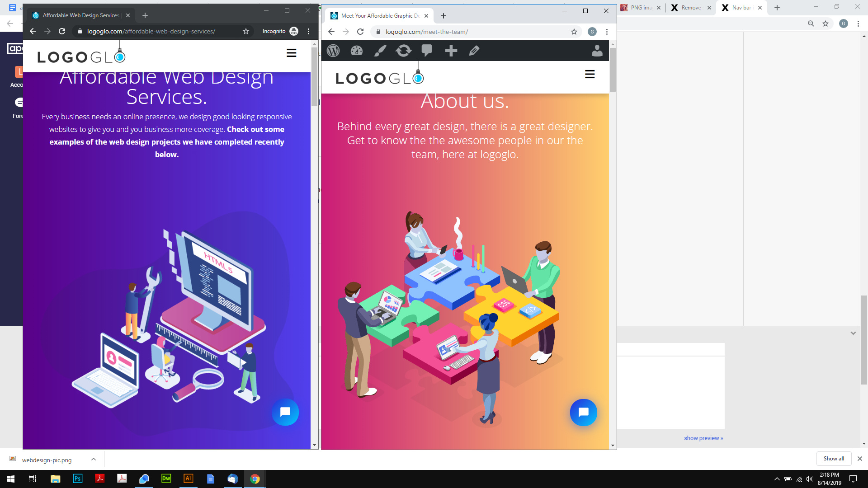
Task: Open the dashboard gauge icon
Action: [357, 51]
